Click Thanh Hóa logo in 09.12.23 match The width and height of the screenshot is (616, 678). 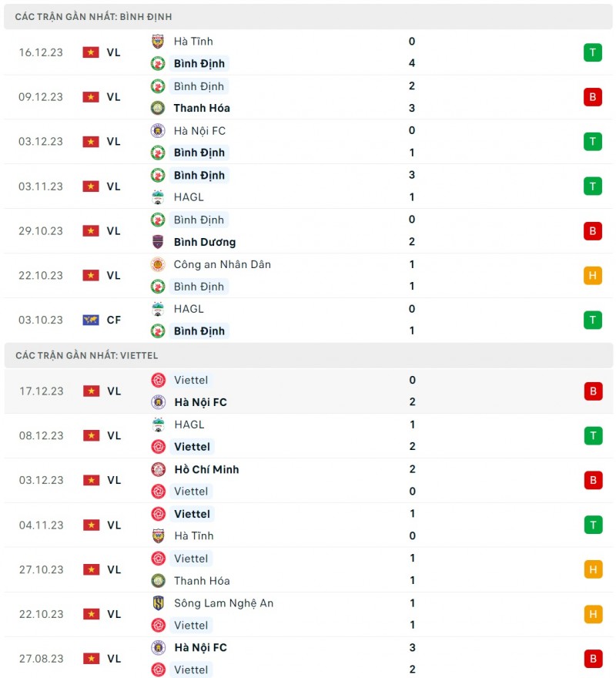[x=158, y=108]
